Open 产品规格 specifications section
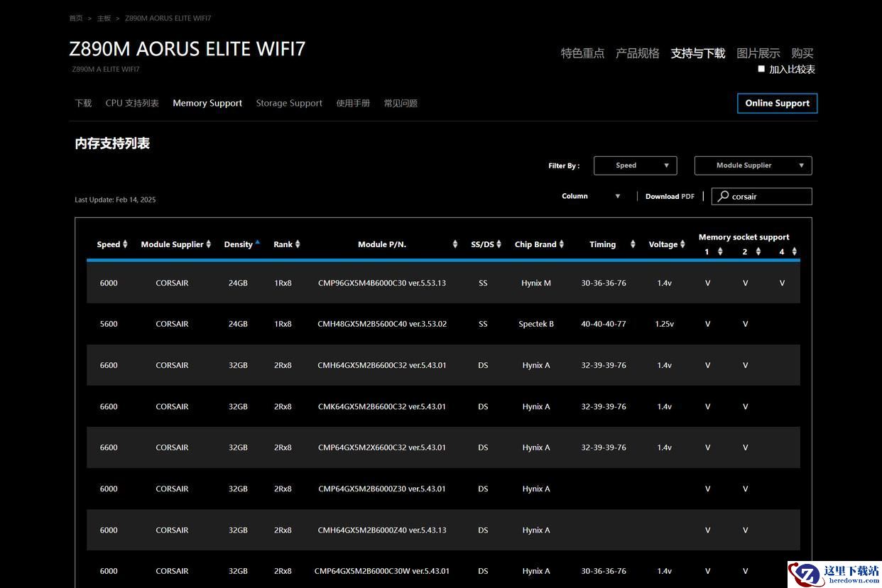This screenshot has height=588, width=882. [637, 53]
